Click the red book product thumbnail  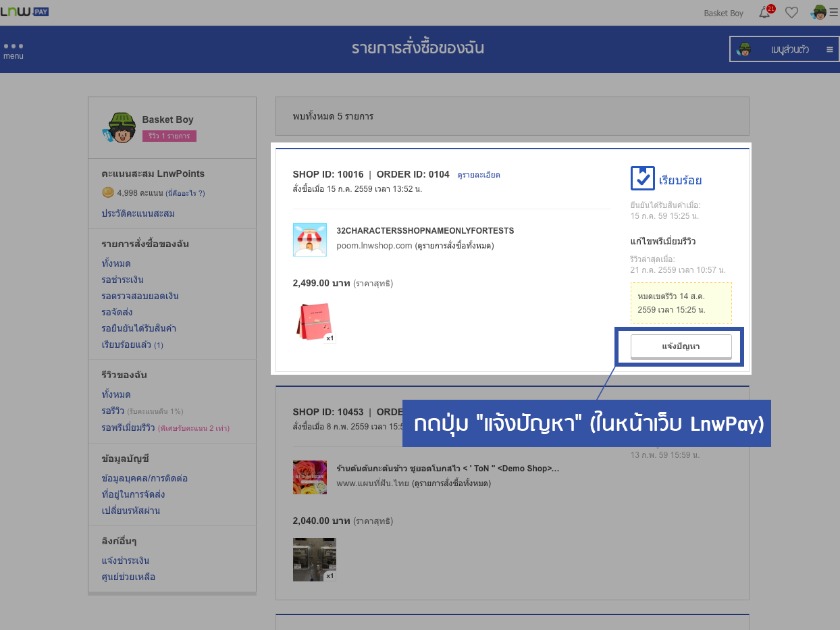[x=314, y=321]
